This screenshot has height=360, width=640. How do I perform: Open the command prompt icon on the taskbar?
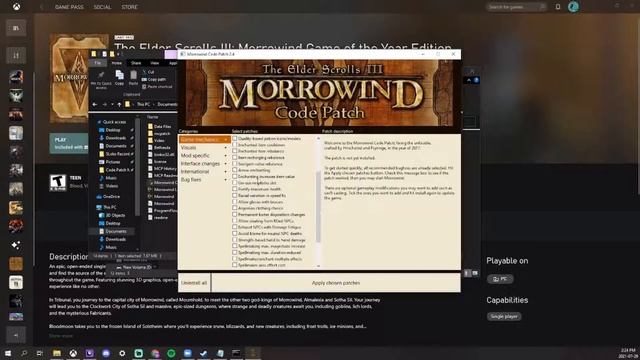point(236,353)
